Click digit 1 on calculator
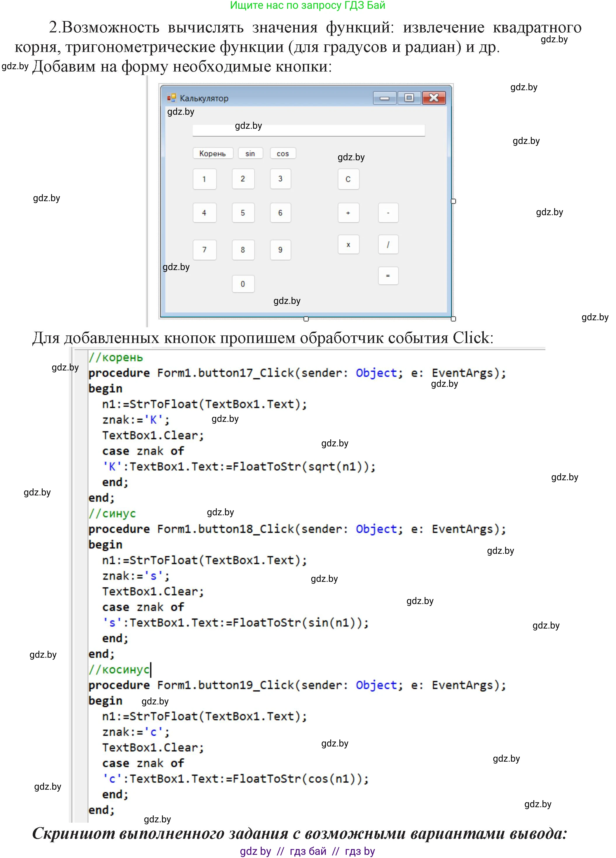 click(204, 179)
